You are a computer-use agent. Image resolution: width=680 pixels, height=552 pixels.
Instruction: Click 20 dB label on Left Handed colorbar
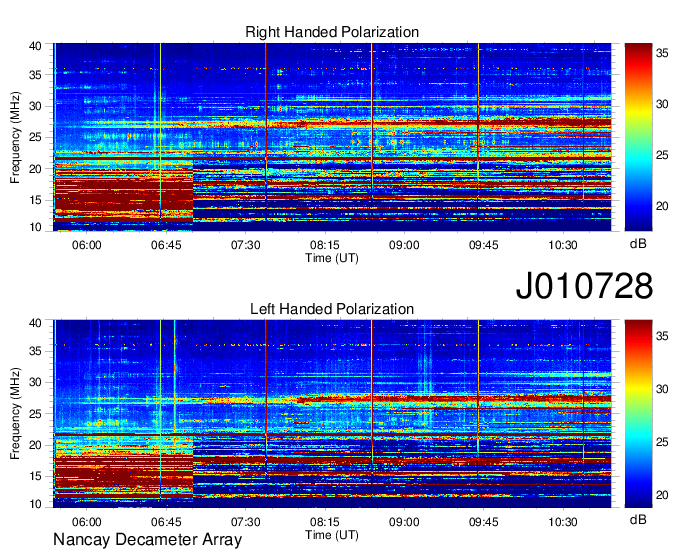click(662, 495)
